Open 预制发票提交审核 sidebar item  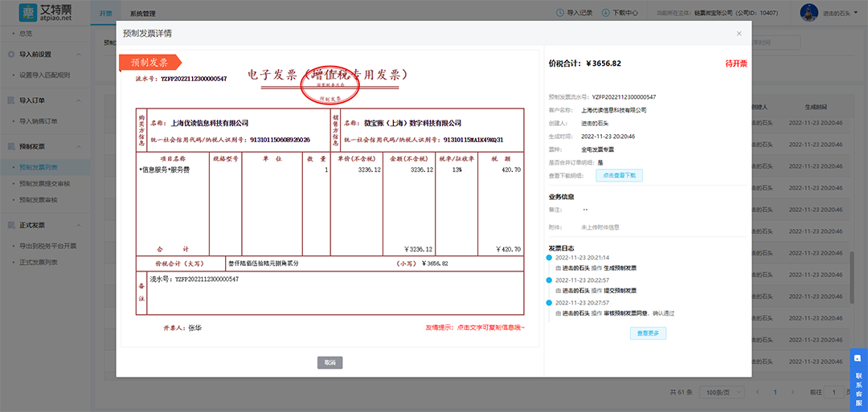pyautogui.click(x=44, y=183)
